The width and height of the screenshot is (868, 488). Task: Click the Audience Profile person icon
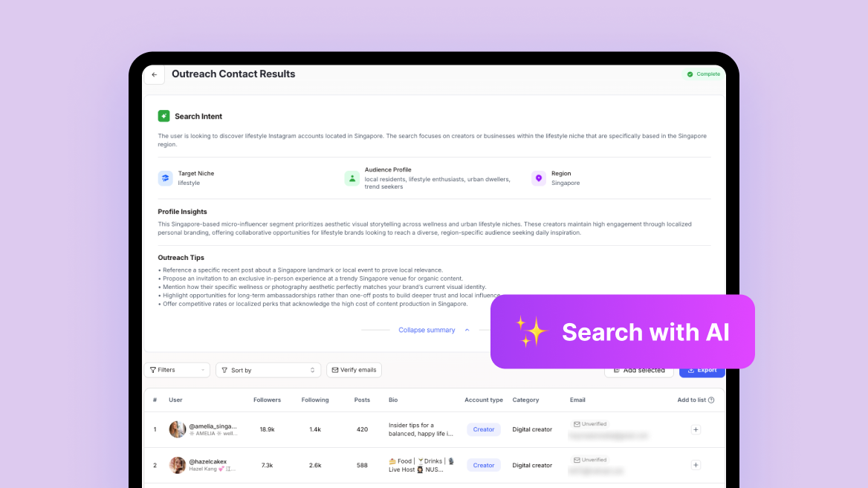[x=352, y=178]
